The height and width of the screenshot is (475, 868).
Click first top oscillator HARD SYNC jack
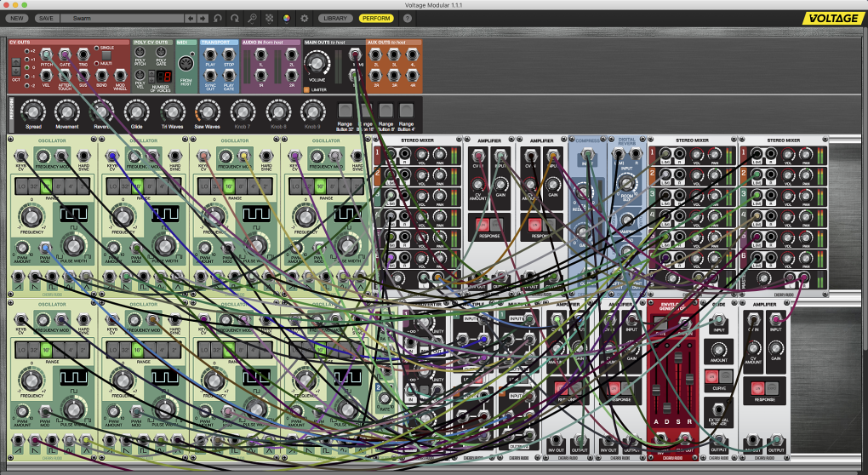83,156
